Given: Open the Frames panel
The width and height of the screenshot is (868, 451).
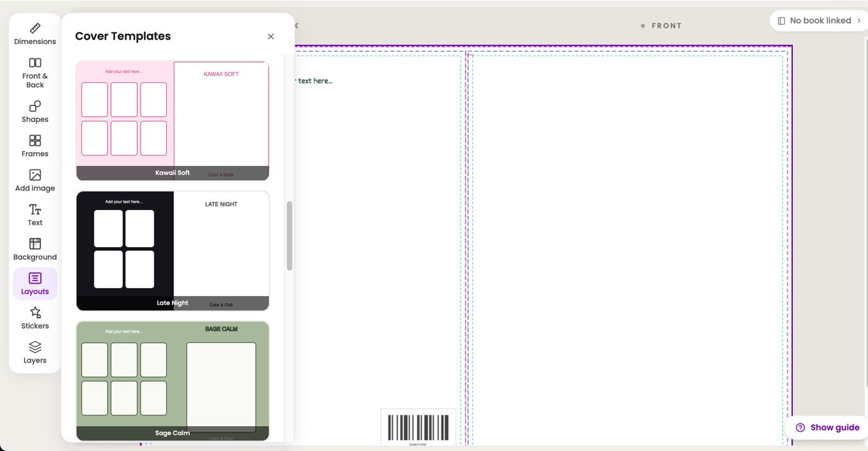Looking at the screenshot, I should pos(35,146).
